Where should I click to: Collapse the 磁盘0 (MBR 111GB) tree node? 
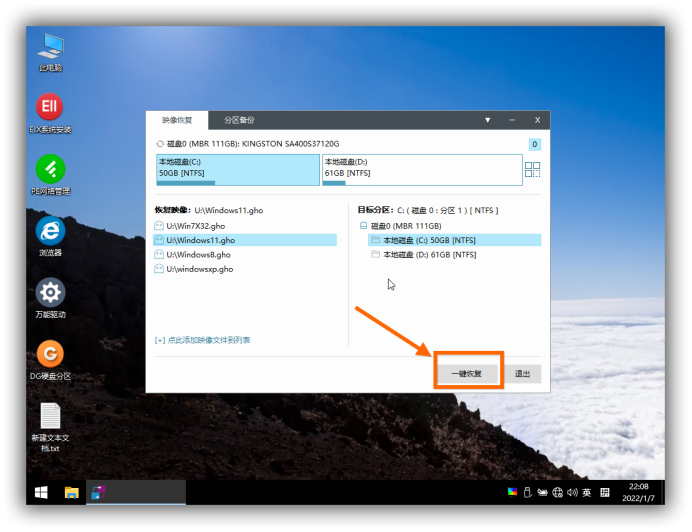pyautogui.click(x=363, y=226)
